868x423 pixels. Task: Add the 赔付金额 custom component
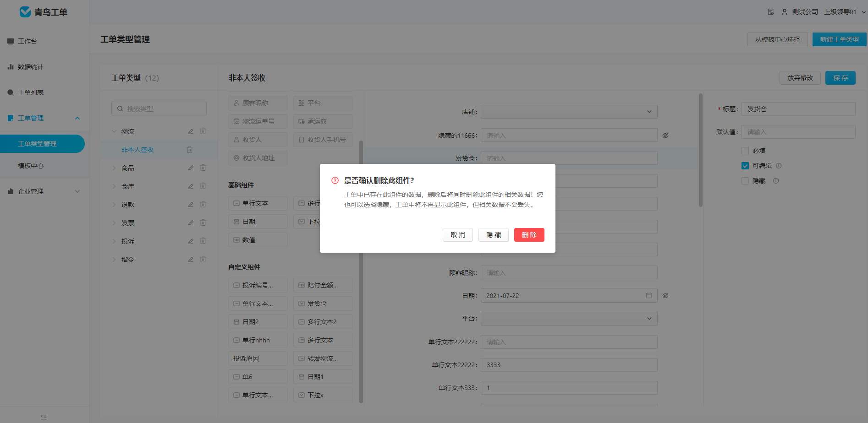point(323,285)
